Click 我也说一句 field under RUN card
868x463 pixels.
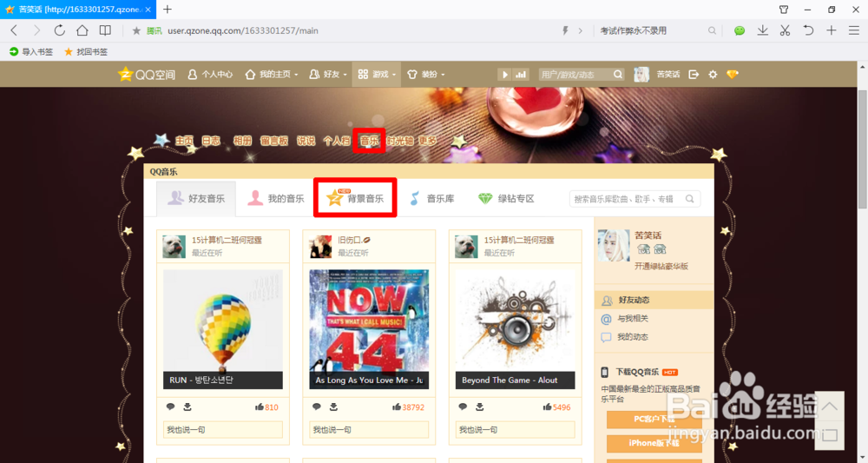222,429
